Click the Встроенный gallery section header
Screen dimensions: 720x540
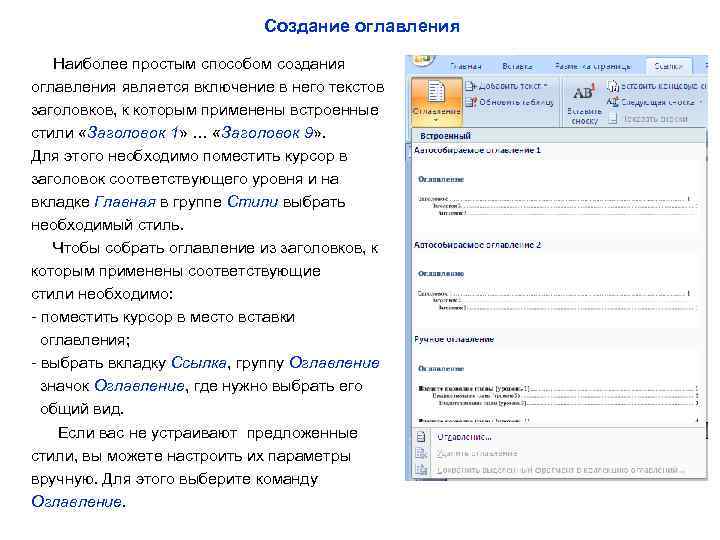(559, 135)
